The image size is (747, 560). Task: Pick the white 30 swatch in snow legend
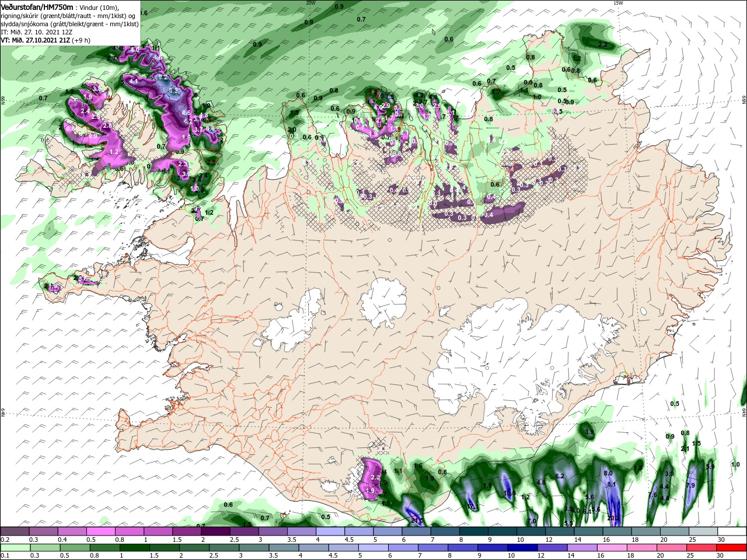732,531
